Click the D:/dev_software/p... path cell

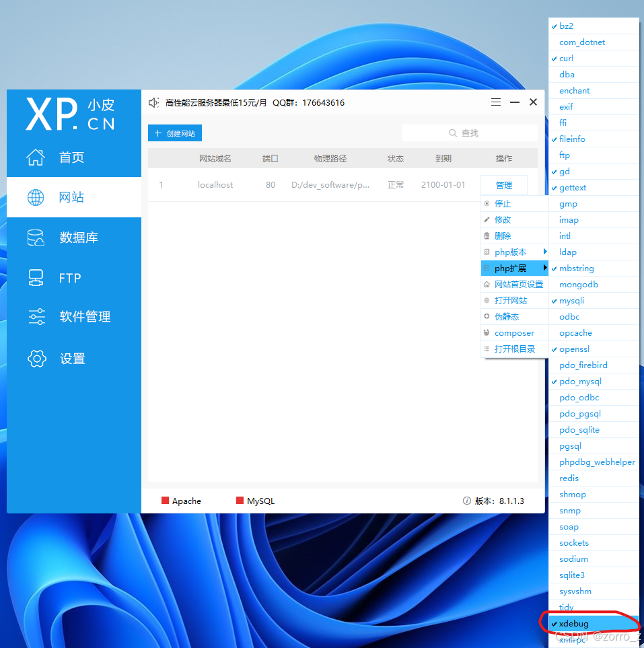pyautogui.click(x=330, y=185)
